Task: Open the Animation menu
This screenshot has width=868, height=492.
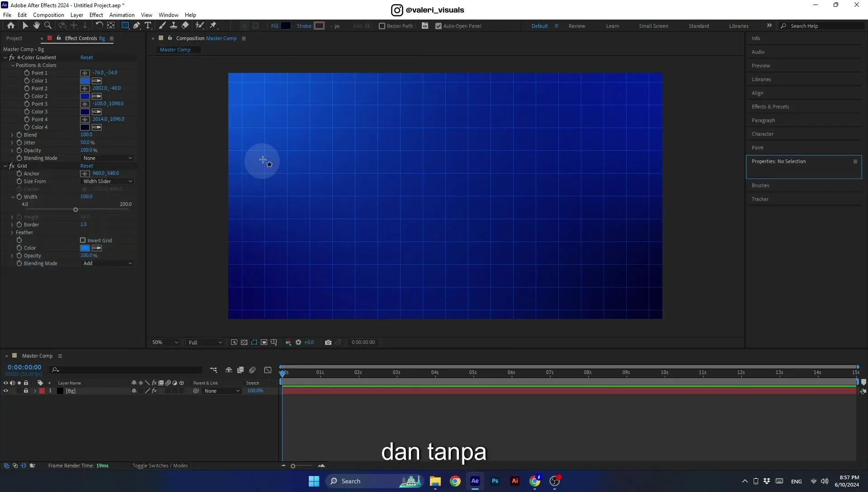Action: pos(122,15)
